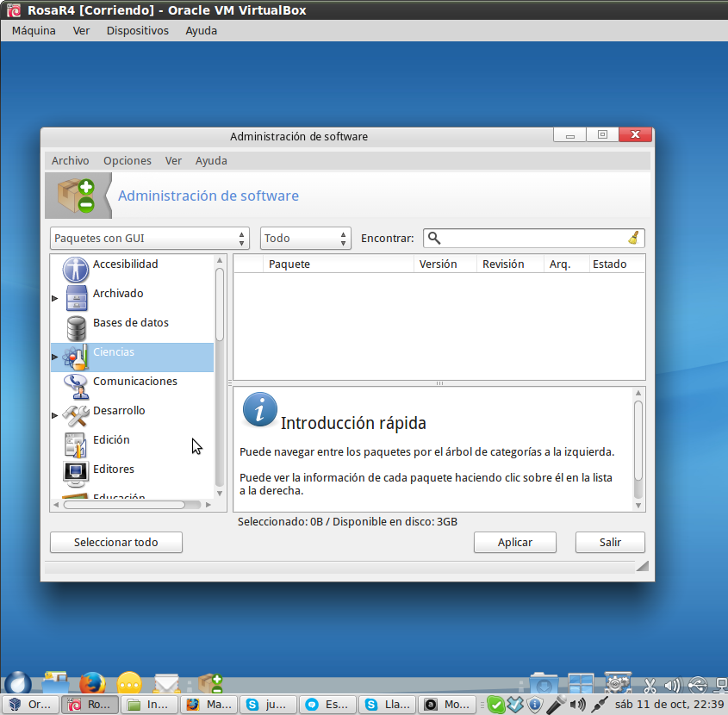Click the Bases de datos icon
Screen dimensions: 728x715
(x=77, y=327)
